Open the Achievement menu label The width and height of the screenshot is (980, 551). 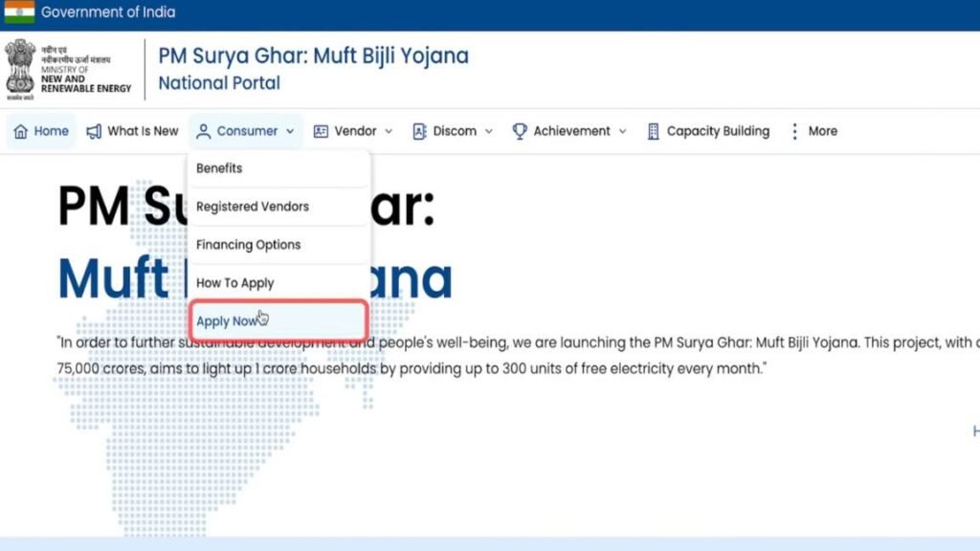tap(571, 131)
